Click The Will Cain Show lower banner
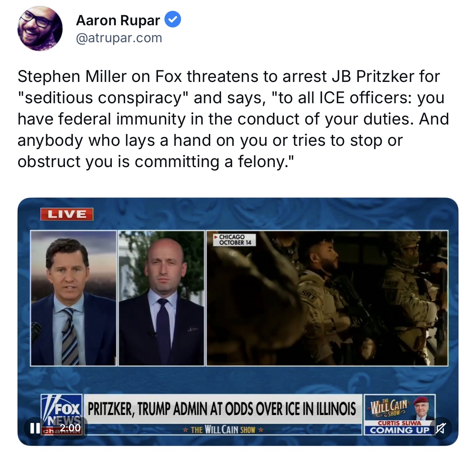 (x=223, y=429)
